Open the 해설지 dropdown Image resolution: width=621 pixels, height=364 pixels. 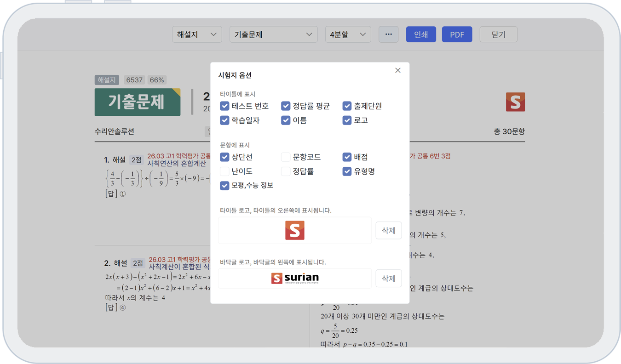[197, 34]
